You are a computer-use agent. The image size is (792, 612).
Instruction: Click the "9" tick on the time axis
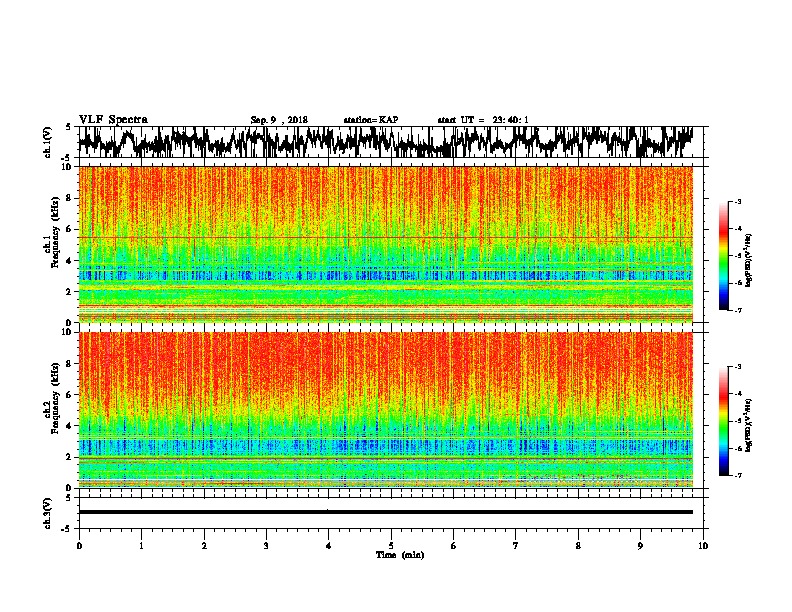(x=640, y=546)
